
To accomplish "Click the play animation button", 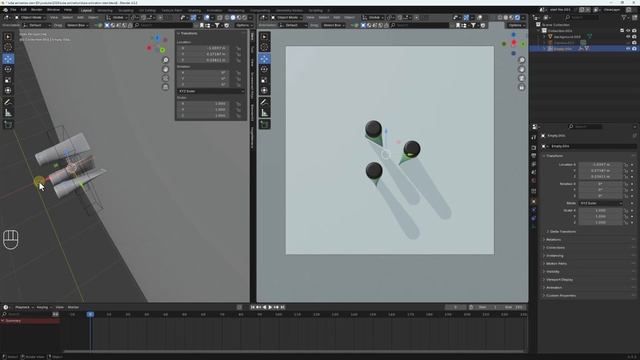I will [x=270, y=307].
